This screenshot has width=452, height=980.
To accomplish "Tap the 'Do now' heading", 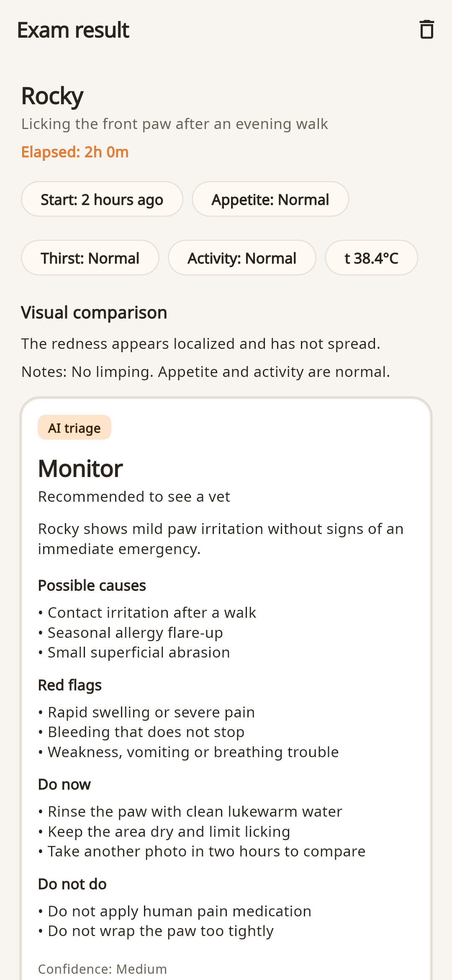I will coord(64,784).
